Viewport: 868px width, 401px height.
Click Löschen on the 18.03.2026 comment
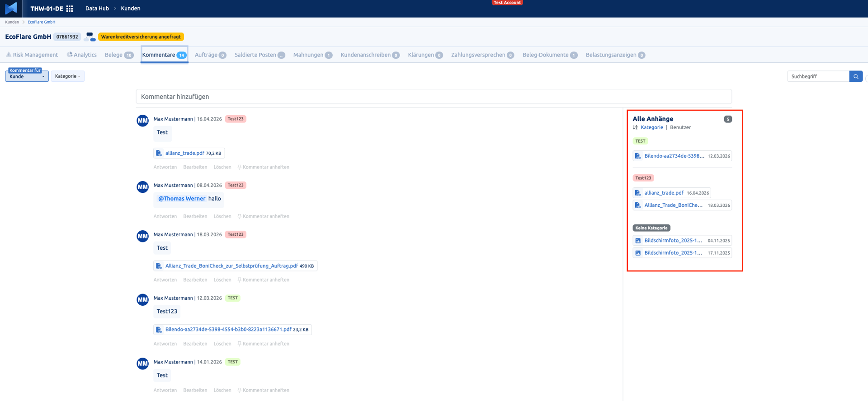click(222, 280)
